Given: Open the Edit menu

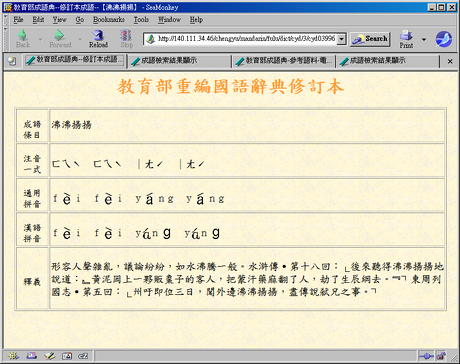Looking at the screenshot, I should [38, 20].
